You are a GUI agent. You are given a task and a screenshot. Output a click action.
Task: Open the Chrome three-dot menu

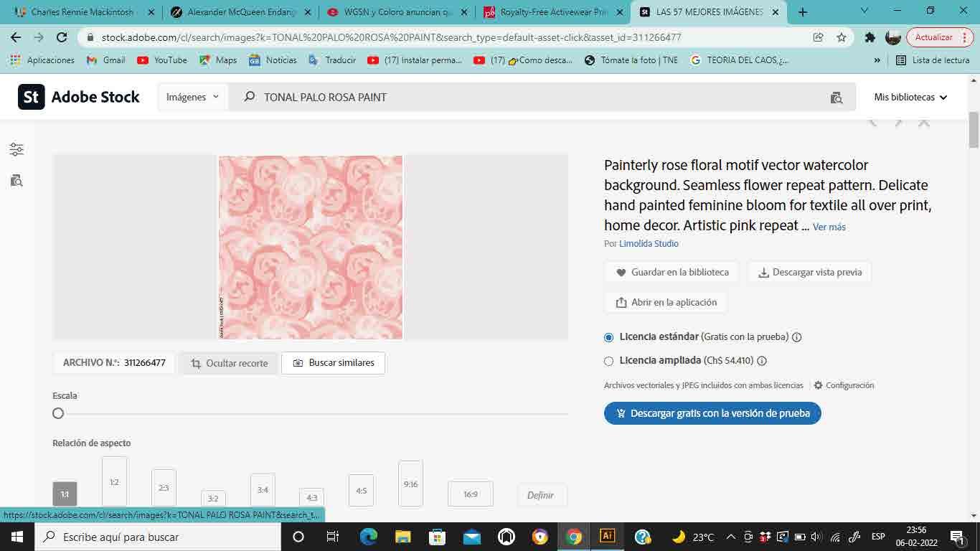click(966, 37)
